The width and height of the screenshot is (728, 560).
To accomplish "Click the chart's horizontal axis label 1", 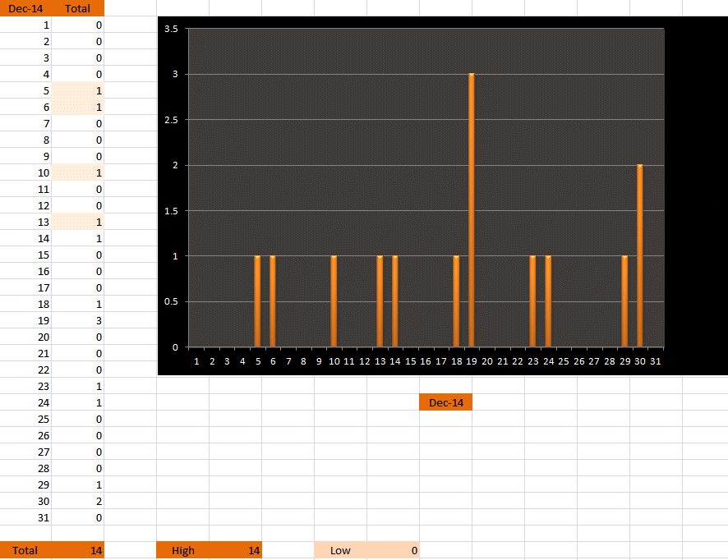I will [196, 361].
